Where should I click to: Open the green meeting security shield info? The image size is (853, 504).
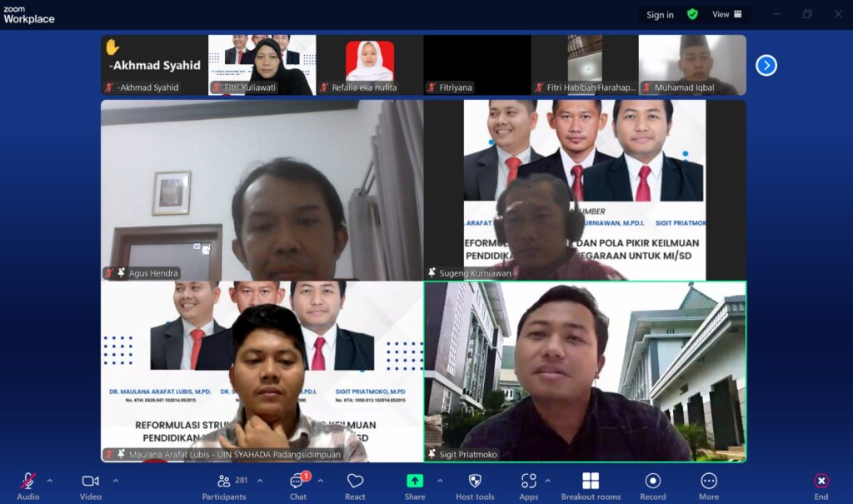[x=692, y=14]
